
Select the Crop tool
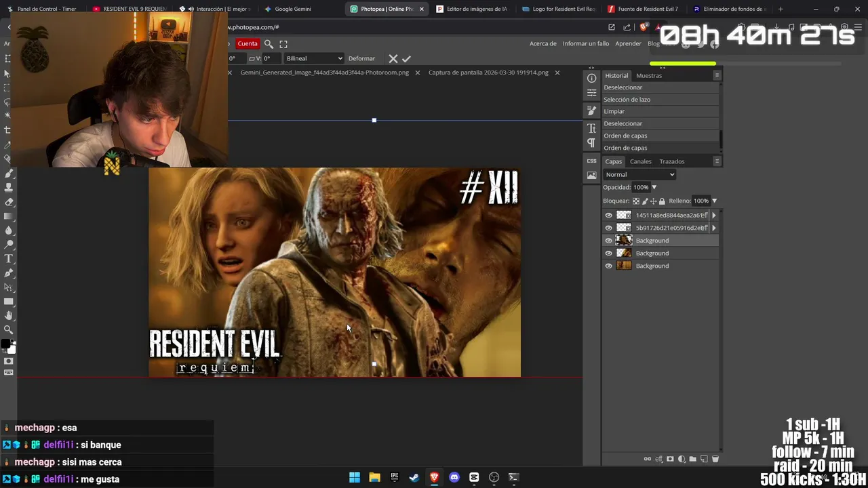pyautogui.click(x=7, y=130)
